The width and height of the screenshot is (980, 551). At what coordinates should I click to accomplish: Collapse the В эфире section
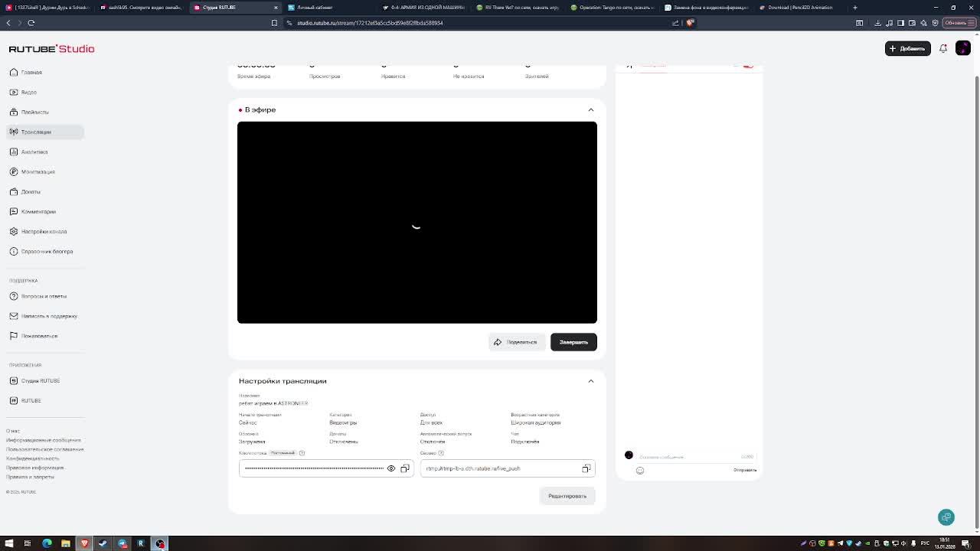click(x=591, y=109)
